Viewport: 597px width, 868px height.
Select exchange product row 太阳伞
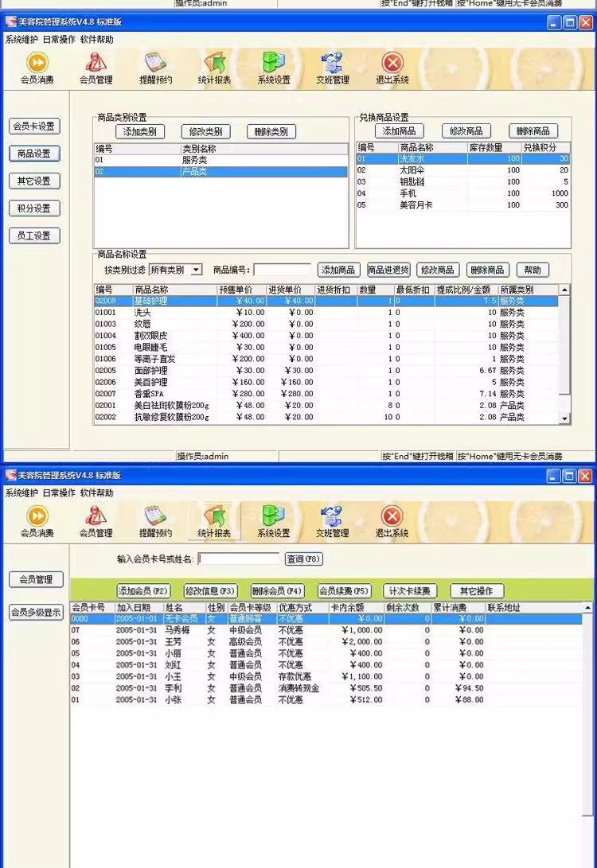[463, 170]
